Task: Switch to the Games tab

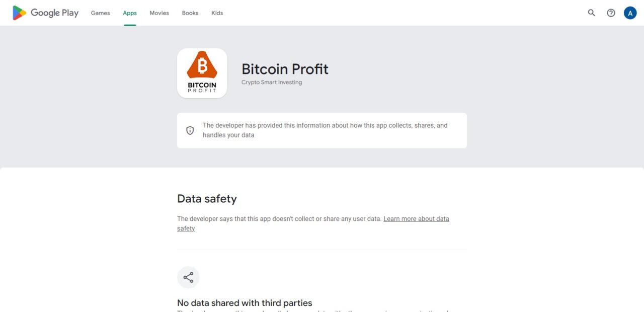Action: coord(100,13)
